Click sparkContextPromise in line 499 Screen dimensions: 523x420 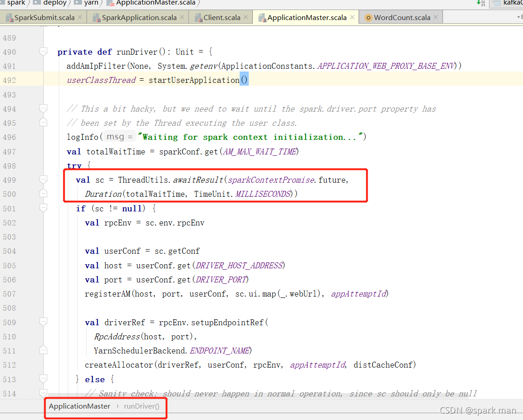click(x=271, y=180)
